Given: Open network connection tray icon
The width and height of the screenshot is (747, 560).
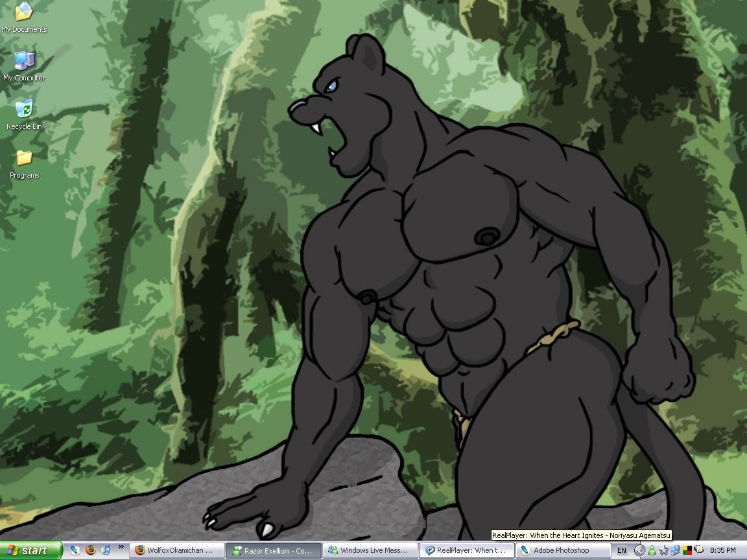Looking at the screenshot, I should (x=674, y=551).
